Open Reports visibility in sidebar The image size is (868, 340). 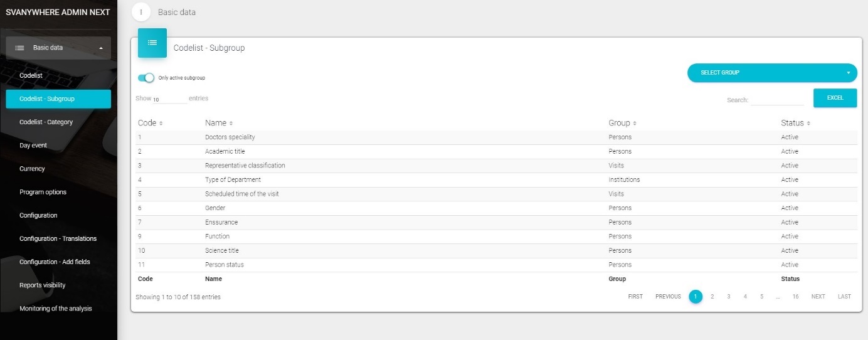coord(43,285)
